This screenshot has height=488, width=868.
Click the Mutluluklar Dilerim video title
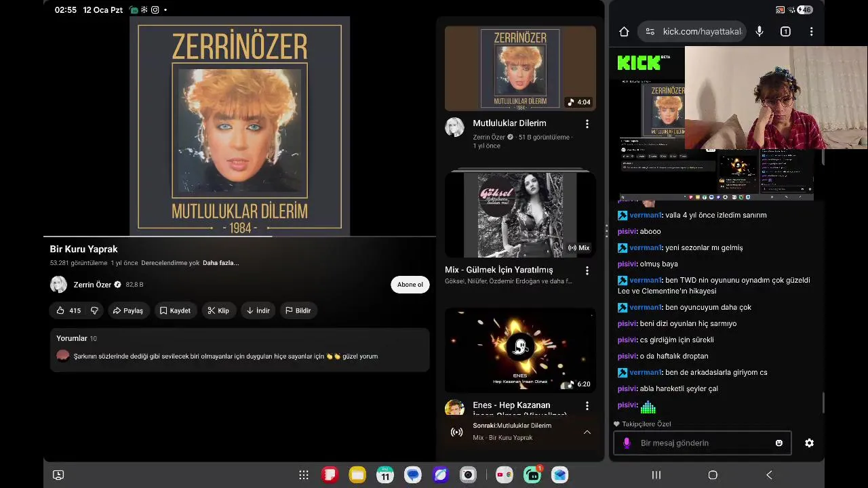(509, 123)
